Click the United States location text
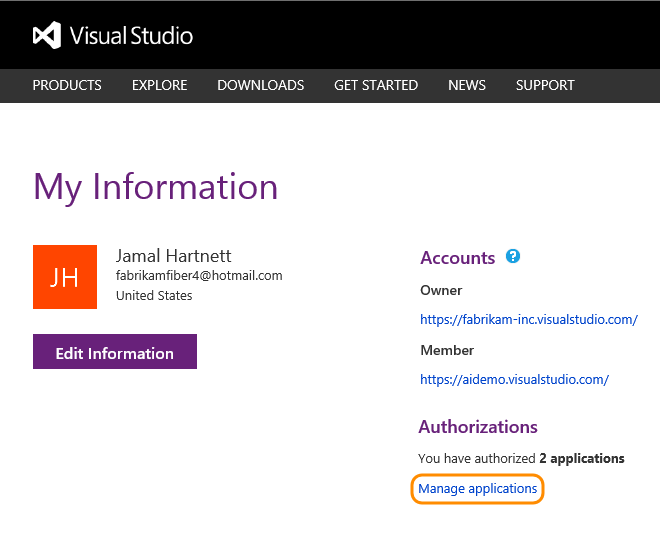The image size is (660, 540). coord(154,296)
